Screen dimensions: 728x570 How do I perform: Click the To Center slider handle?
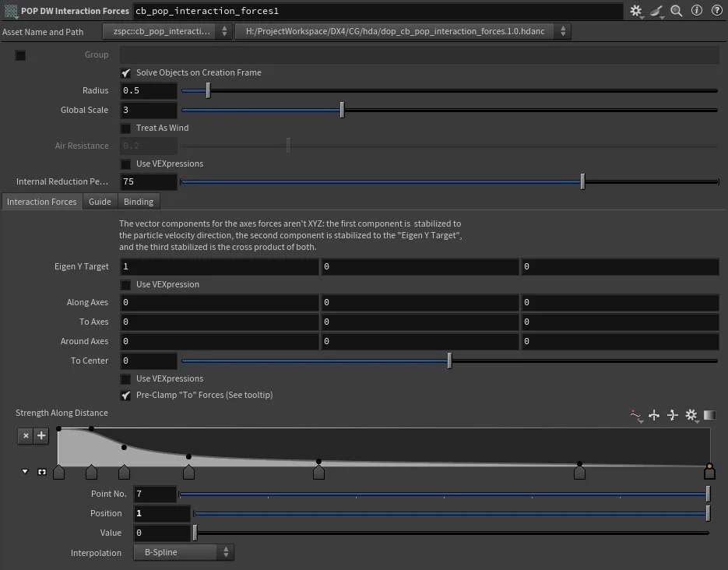(449, 361)
